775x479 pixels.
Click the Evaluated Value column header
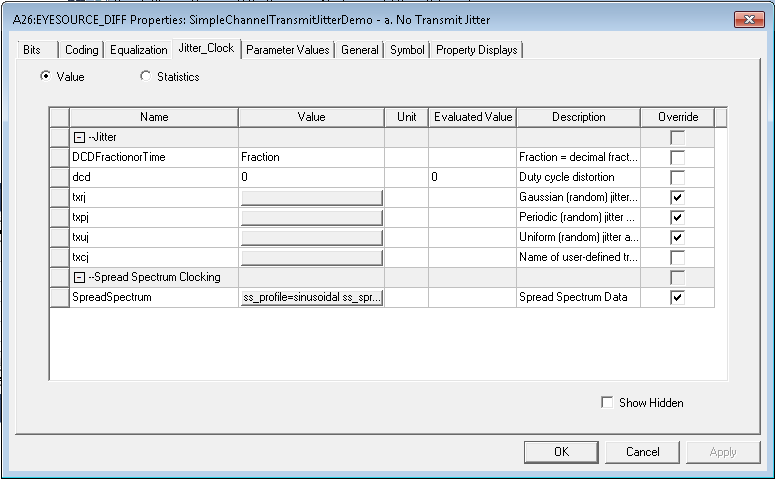[473, 117]
